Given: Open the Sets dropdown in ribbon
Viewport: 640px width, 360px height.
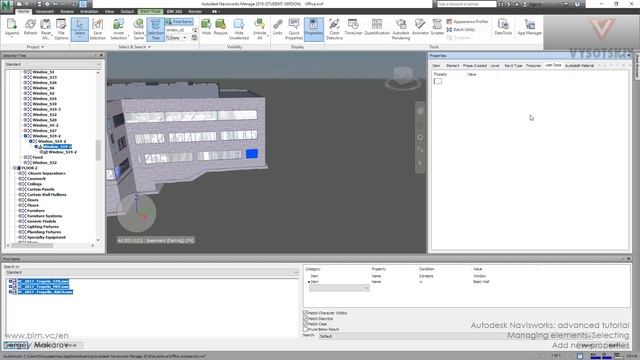Looking at the screenshot, I should (x=176, y=38).
